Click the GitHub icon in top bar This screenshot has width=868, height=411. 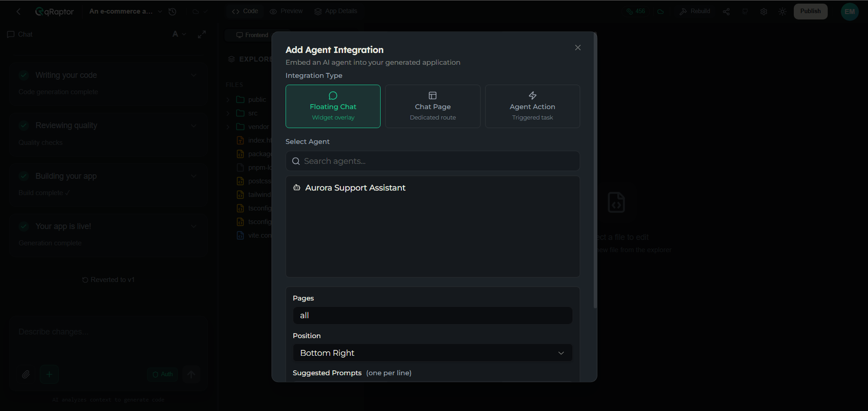[x=745, y=12]
